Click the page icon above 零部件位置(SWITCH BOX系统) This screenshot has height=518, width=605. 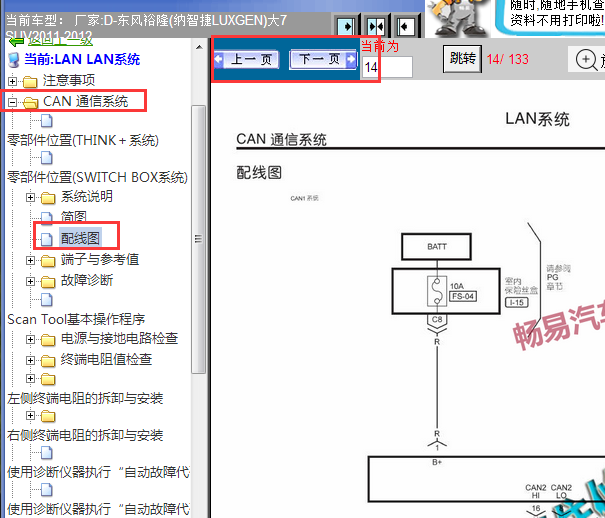tap(47, 158)
